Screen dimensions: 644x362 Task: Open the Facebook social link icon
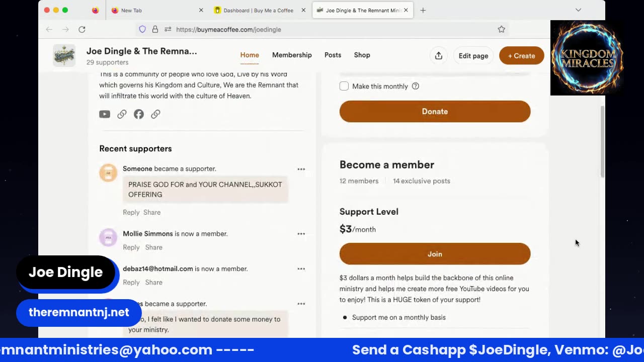tap(139, 114)
